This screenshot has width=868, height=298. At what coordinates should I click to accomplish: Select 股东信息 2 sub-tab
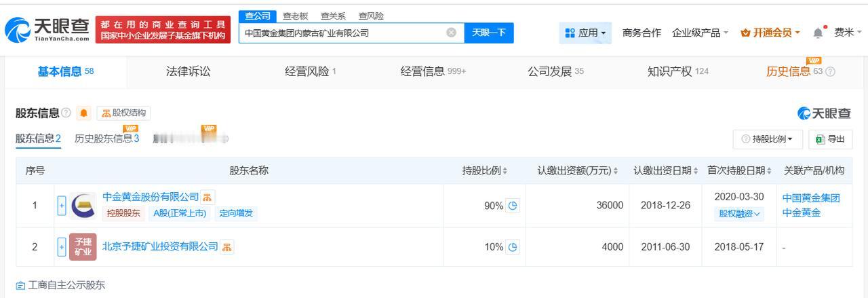click(x=39, y=138)
